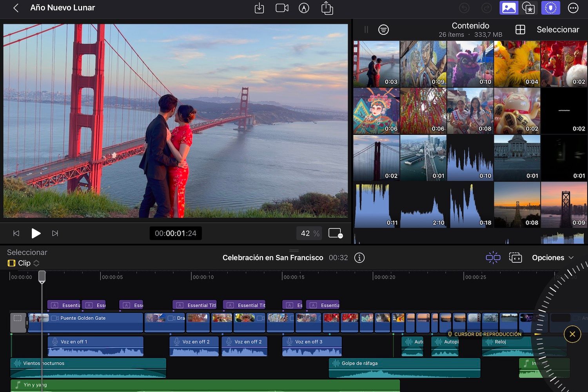Open the filter options in the Contenido panel
This screenshot has width=588, height=392.
(x=383, y=29)
